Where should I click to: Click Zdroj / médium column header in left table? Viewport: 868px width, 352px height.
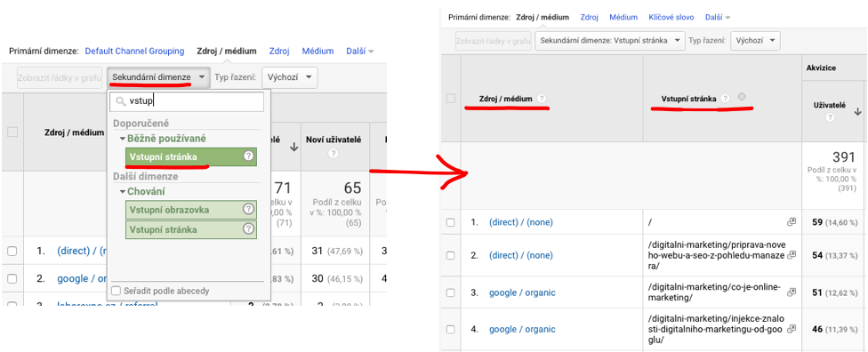pos(74,132)
